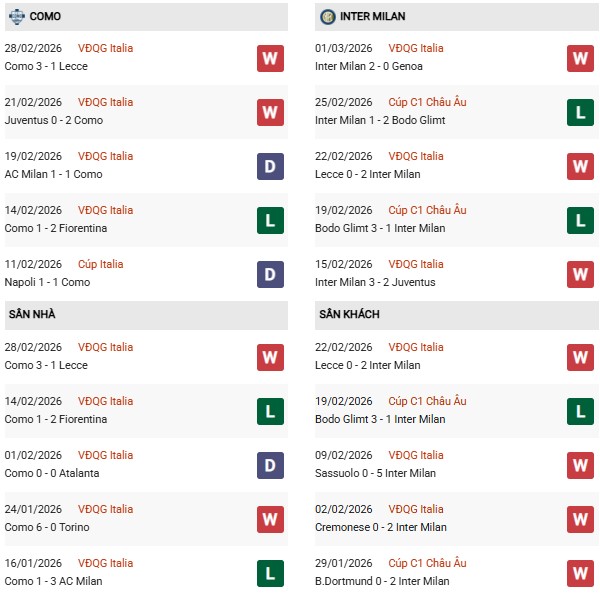
Task: Click the Inter Milan 2 - 0 Genoa result
Action: pyautogui.click(x=369, y=66)
